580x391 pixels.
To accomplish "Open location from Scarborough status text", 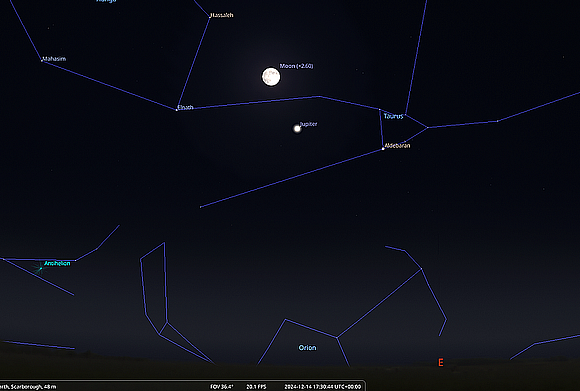I will pyautogui.click(x=28, y=387).
